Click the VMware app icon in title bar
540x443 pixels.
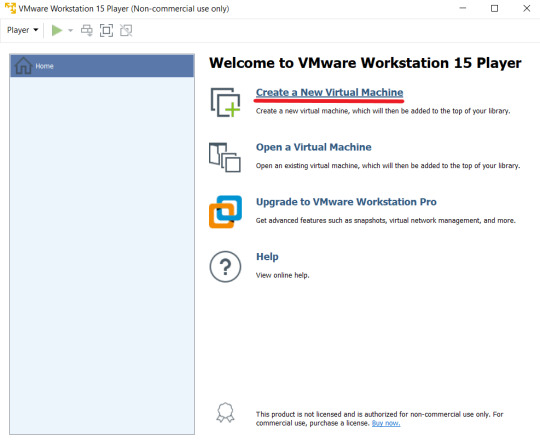click(10, 8)
